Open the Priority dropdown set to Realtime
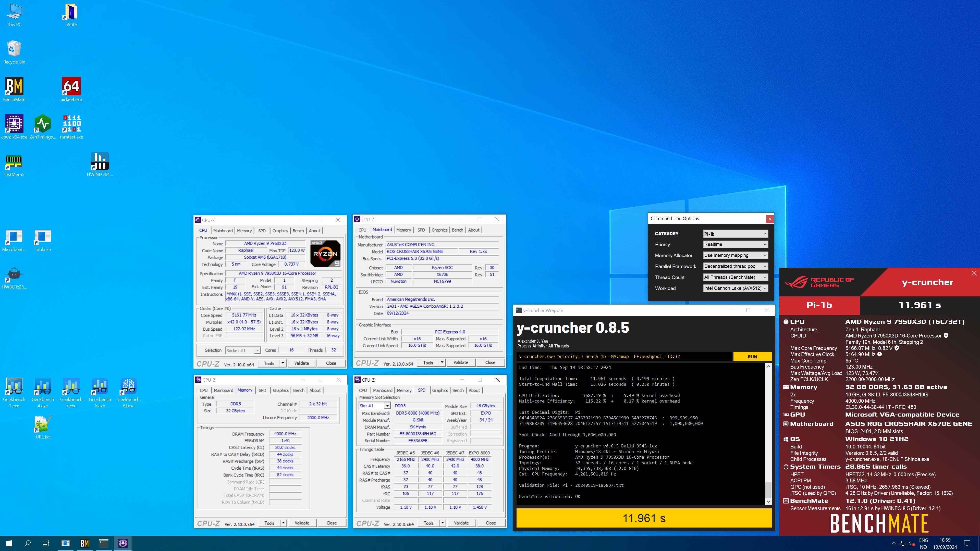980x551 pixels. (735, 245)
